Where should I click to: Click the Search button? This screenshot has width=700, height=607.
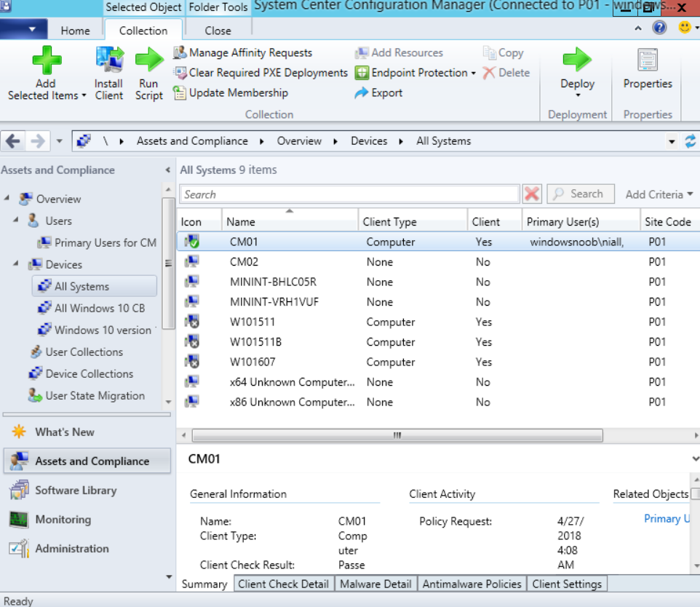[x=581, y=194]
